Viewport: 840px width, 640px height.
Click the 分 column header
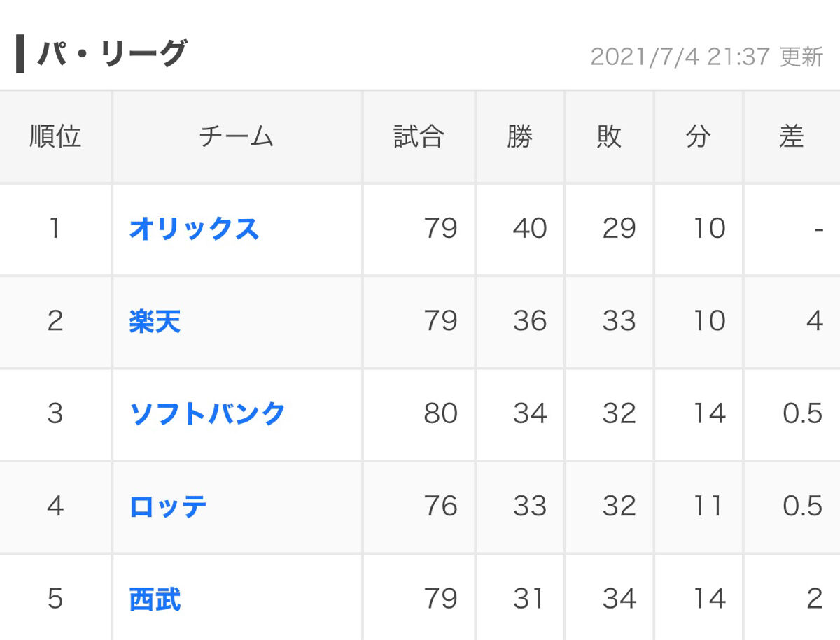698,136
